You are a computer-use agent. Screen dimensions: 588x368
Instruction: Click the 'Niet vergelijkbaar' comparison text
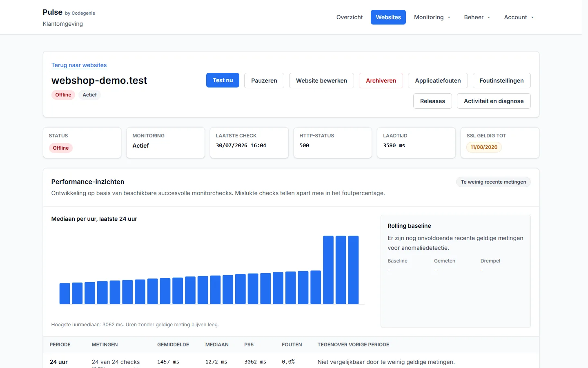point(386,362)
